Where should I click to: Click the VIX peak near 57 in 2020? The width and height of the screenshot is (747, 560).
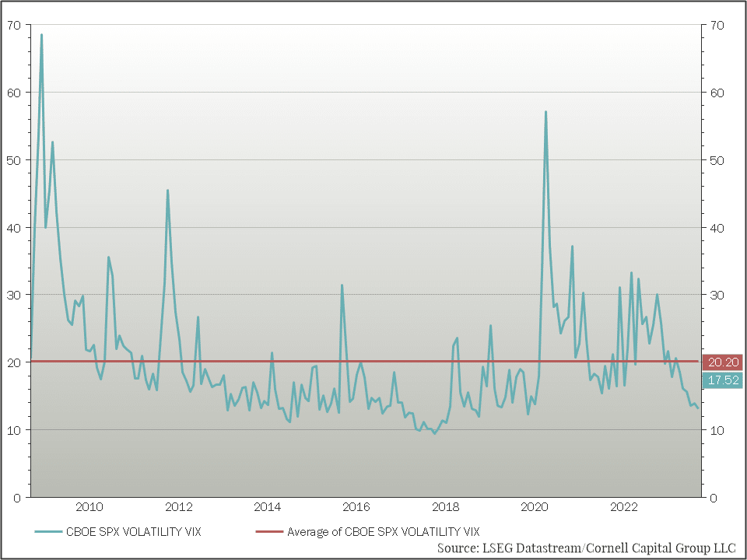[545, 112]
